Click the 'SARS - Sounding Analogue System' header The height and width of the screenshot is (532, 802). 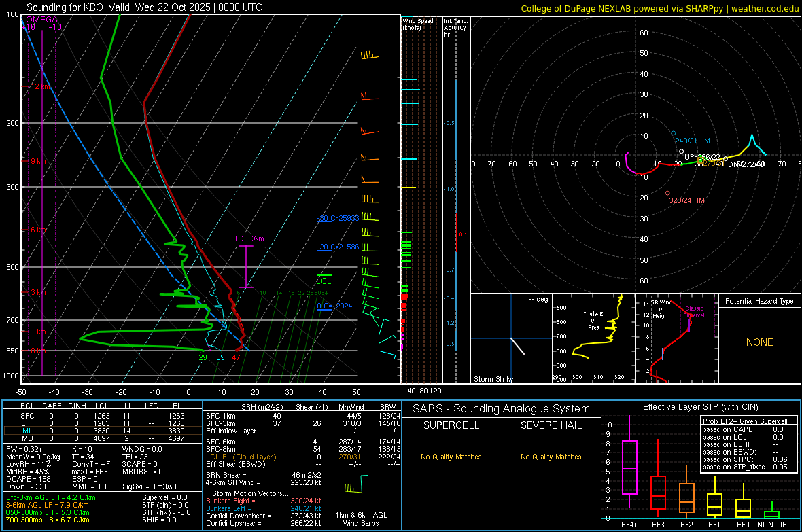click(x=502, y=409)
